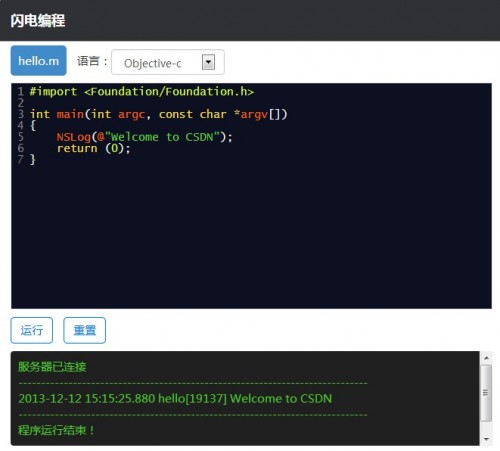This screenshot has width=500, height=451.
Task: Place cursor on the #import Foundation line
Action: 142,91
